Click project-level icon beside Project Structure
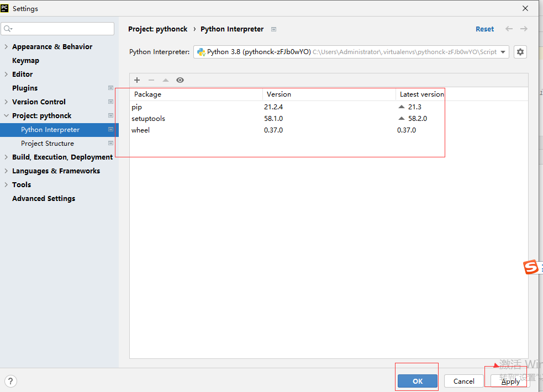Viewport: 543px width, 392px height. pyautogui.click(x=110, y=143)
